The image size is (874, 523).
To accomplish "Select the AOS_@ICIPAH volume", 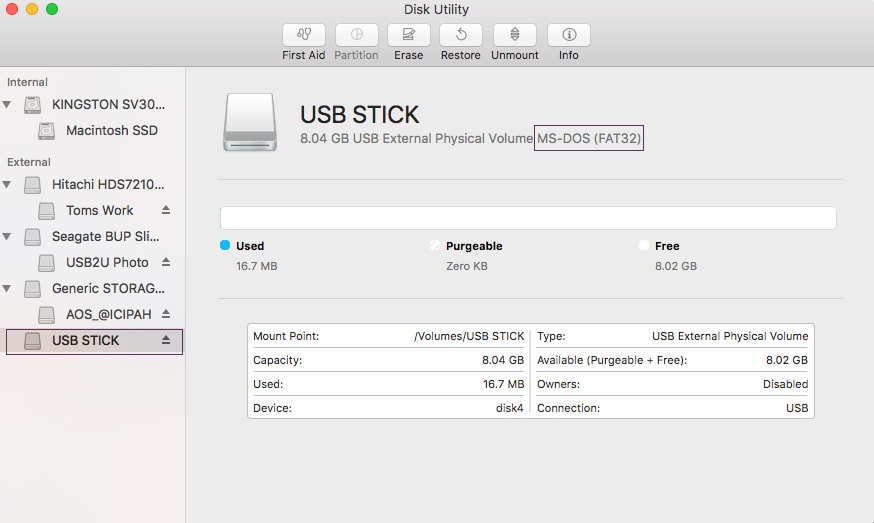I will tap(109, 314).
